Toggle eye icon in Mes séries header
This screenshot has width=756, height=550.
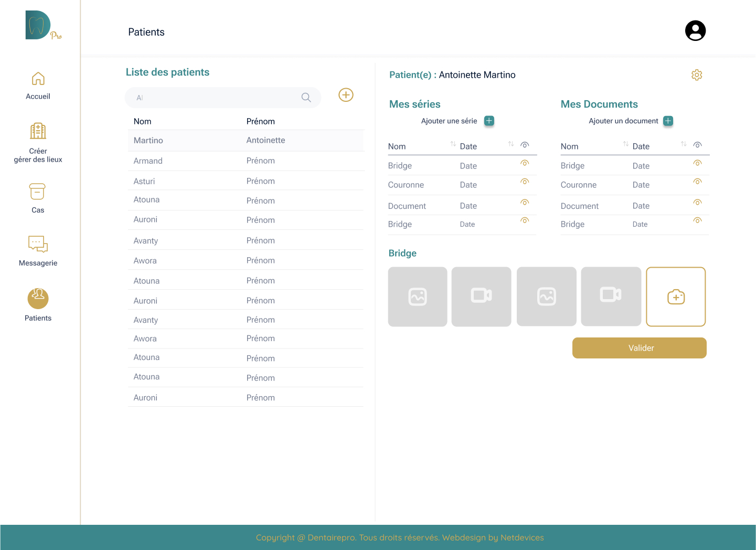tap(525, 145)
